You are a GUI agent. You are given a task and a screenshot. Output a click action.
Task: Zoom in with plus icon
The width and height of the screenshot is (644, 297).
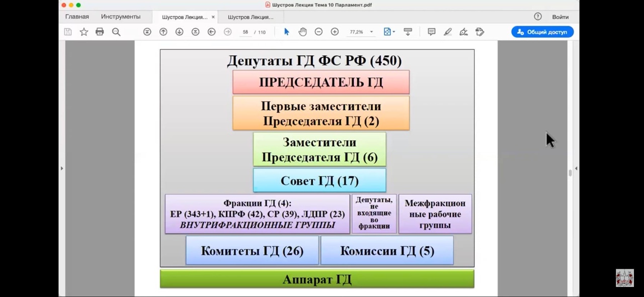click(335, 32)
